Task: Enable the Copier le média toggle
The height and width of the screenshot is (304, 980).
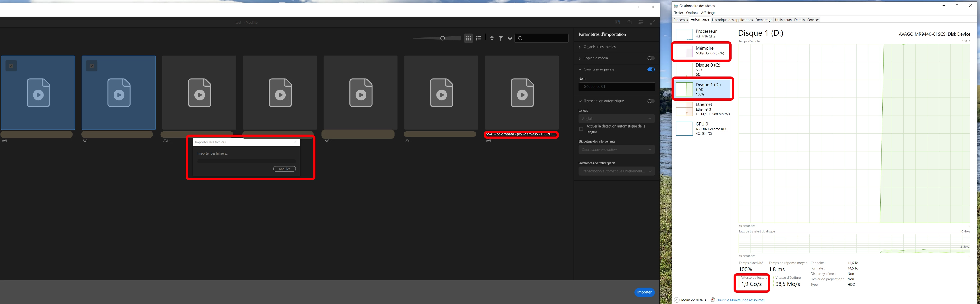Action: tap(651, 58)
